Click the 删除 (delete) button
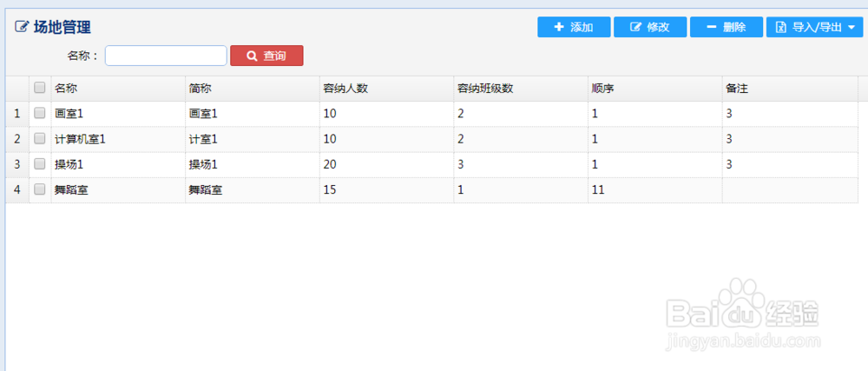 (x=727, y=27)
